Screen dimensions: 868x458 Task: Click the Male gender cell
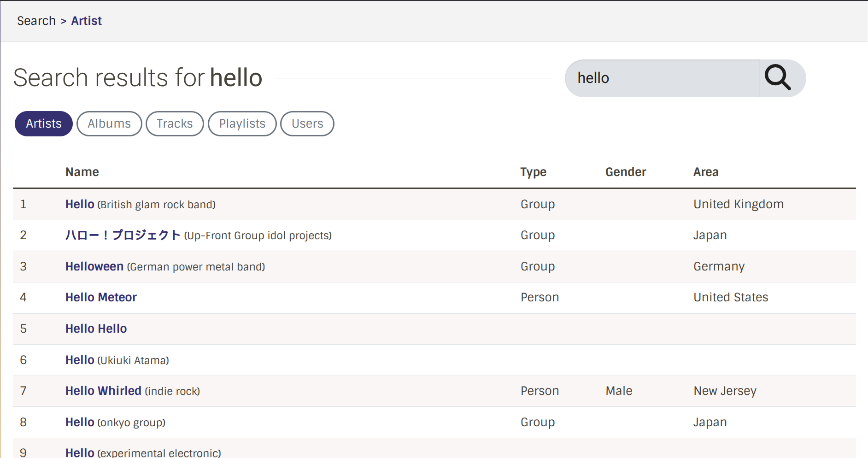pos(619,391)
